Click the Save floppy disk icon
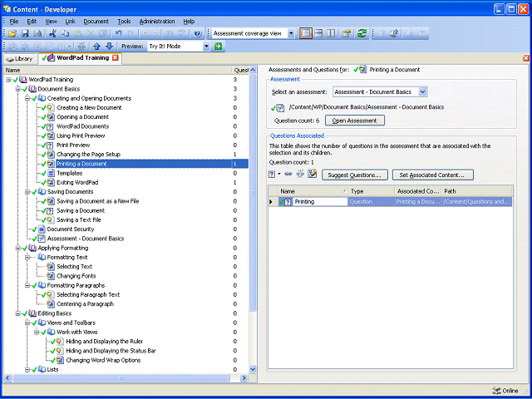 coord(25,33)
